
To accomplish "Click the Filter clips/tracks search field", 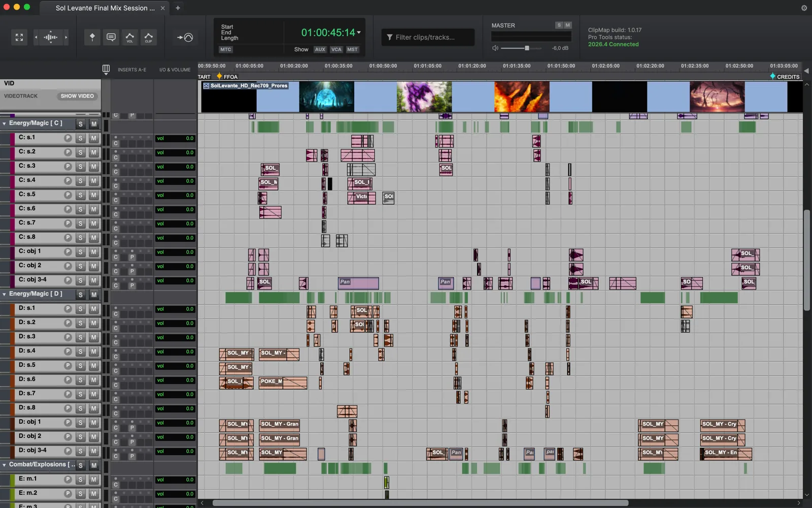I will (428, 37).
